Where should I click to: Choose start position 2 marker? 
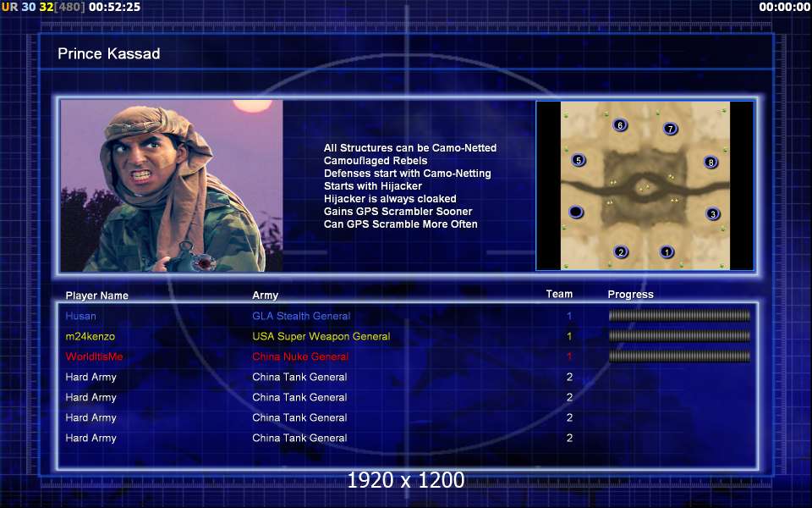pyautogui.click(x=621, y=251)
